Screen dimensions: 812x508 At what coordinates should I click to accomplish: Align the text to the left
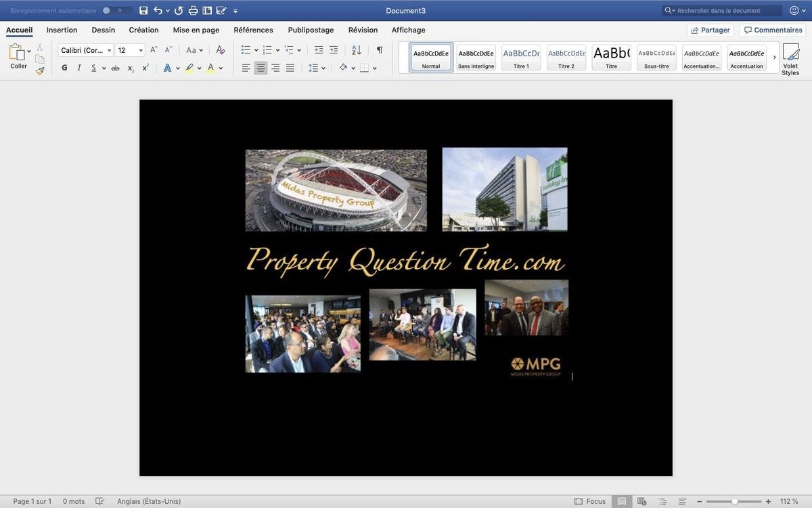click(x=246, y=68)
